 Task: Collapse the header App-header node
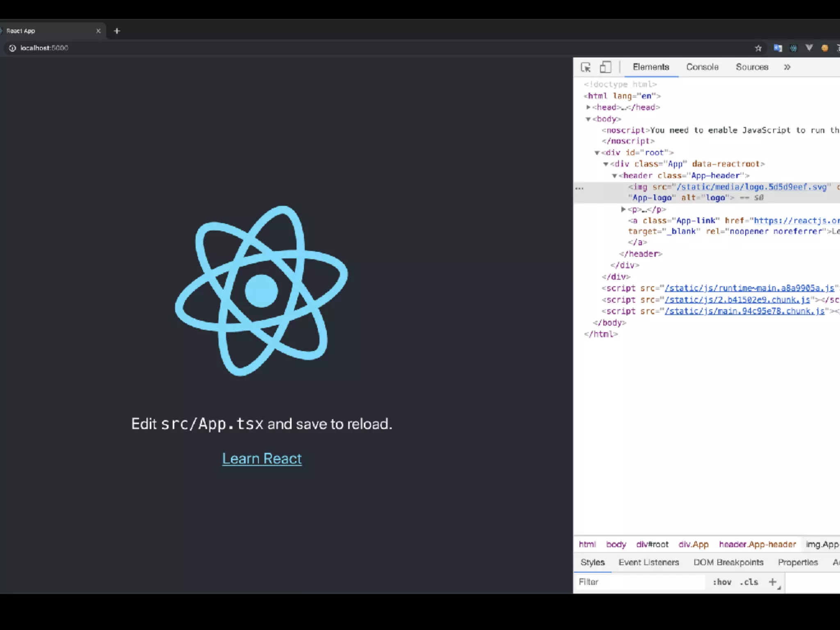coord(614,176)
